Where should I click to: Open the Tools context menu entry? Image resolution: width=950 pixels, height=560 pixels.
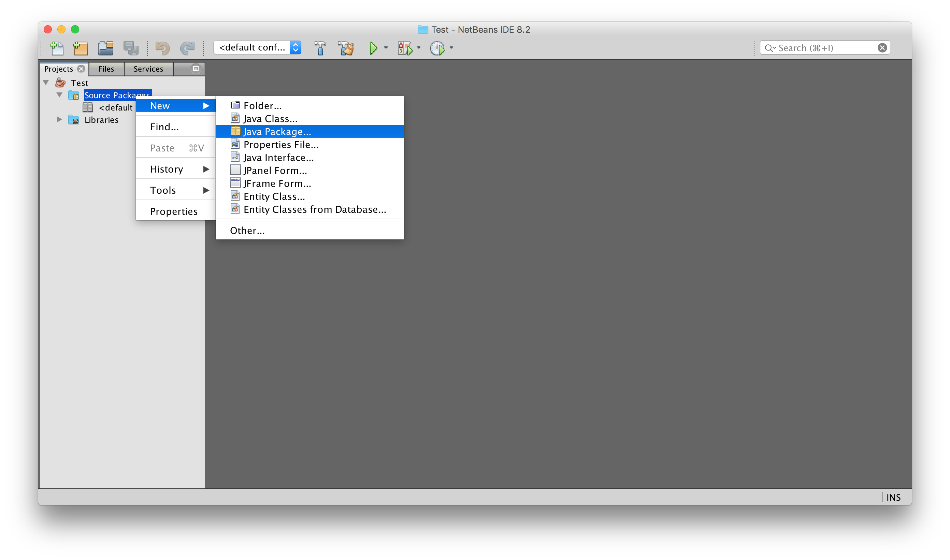point(176,190)
